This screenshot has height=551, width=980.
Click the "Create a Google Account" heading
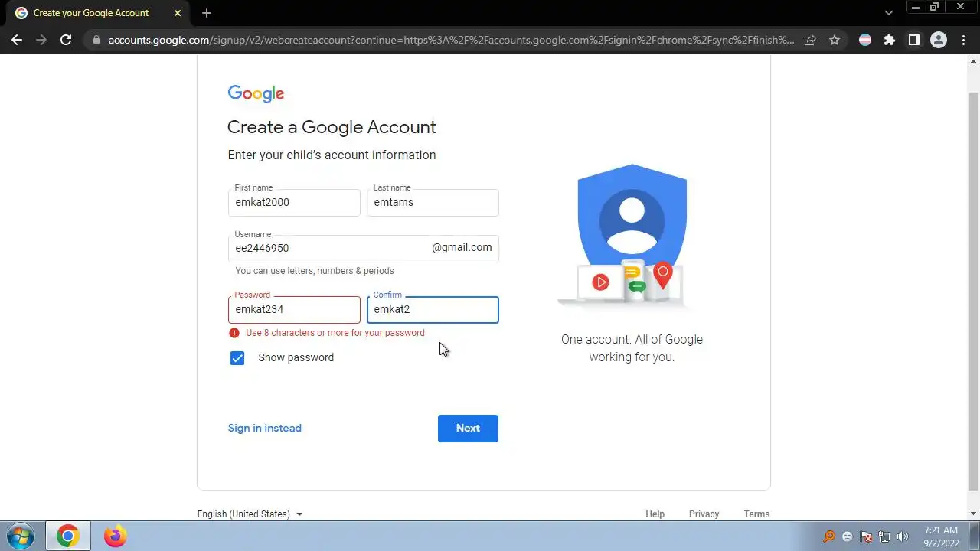332,127
